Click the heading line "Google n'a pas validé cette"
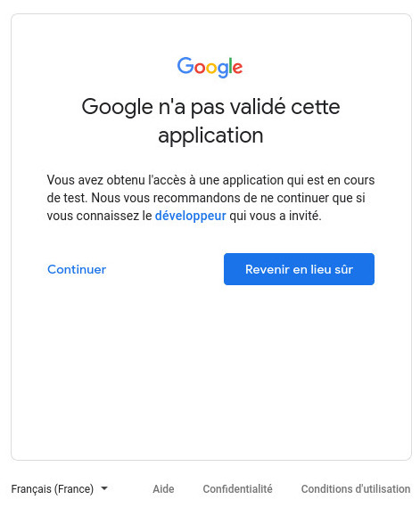 tap(210, 107)
